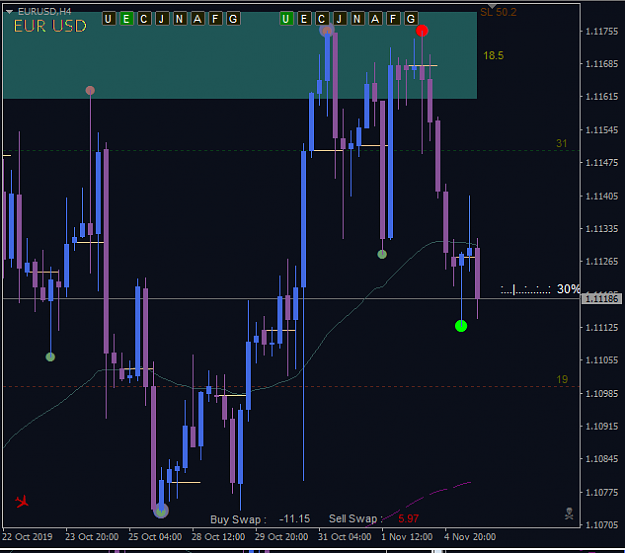Toggle N button in left currency group

pos(180,19)
